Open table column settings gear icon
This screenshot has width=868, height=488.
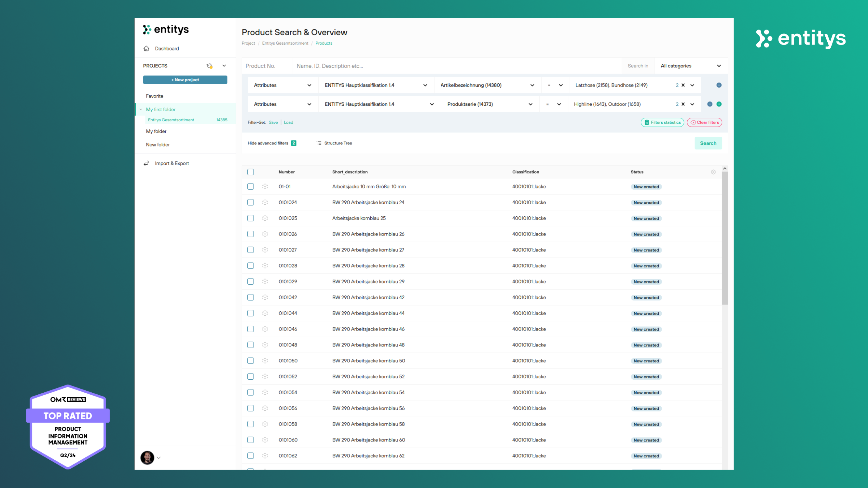click(713, 172)
